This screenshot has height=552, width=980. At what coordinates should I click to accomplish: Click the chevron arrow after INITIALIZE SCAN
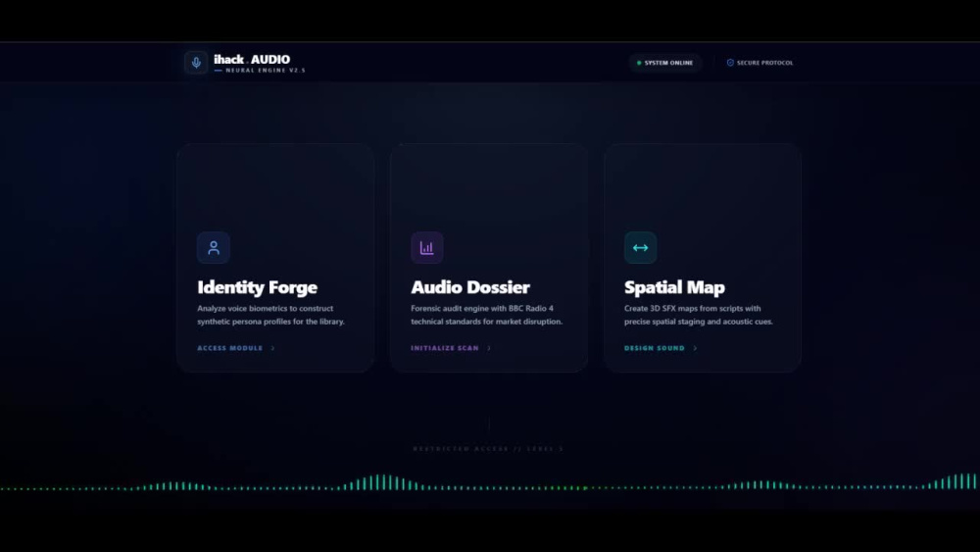point(489,348)
